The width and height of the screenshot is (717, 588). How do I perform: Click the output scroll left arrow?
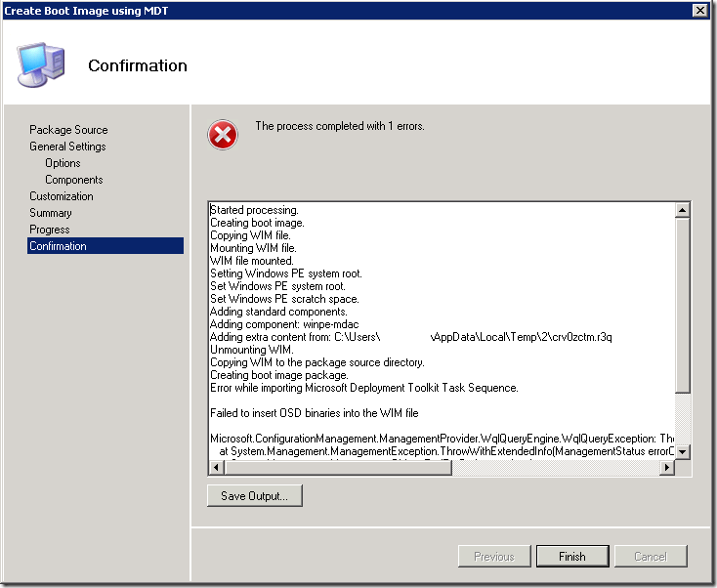pyautogui.click(x=216, y=467)
